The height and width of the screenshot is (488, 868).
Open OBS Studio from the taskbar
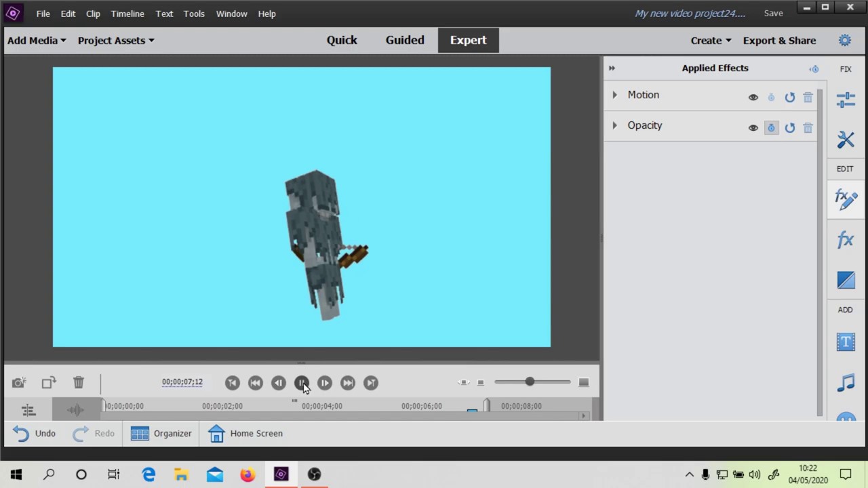pos(314,474)
